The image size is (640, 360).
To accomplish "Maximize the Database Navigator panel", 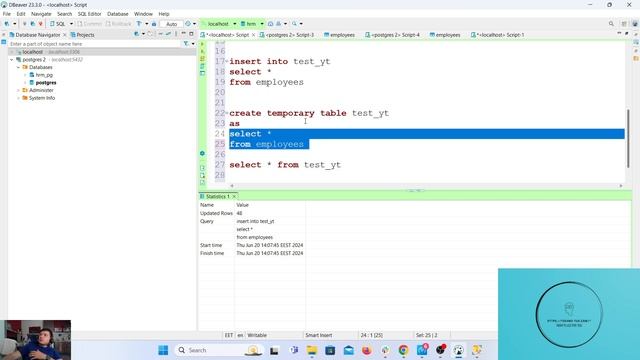I will click(x=191, y=33).
